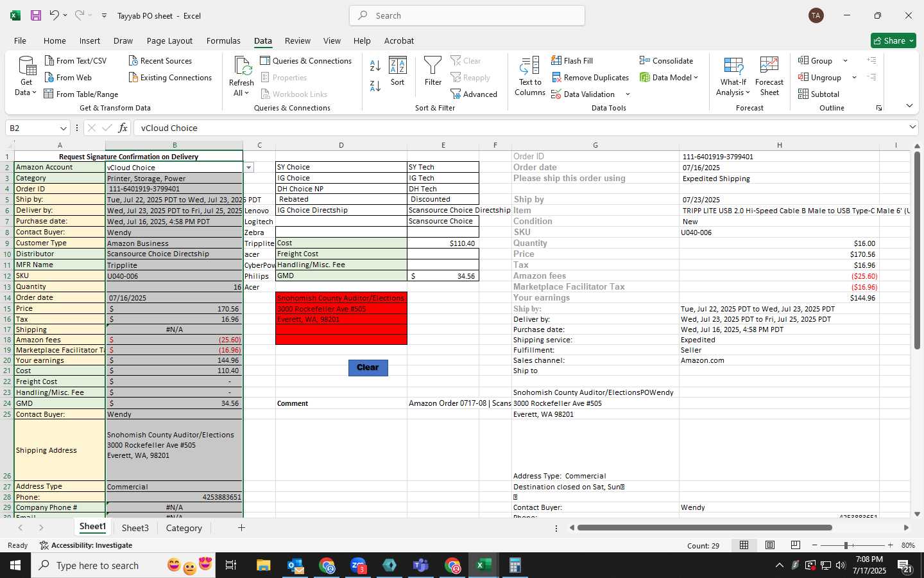Image resolution: width=924 pixels, height=578 pixels.
Task: Open the File menu
Action: click(21, 40)
